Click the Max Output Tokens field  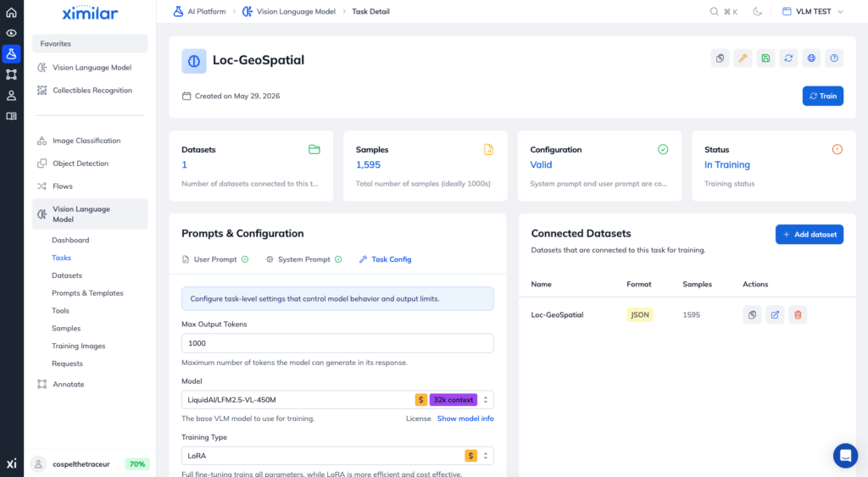click(x=337, y=343)
